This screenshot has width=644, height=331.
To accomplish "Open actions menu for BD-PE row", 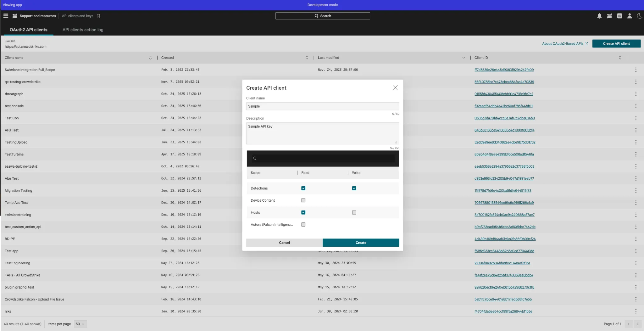I will point(636,239).
